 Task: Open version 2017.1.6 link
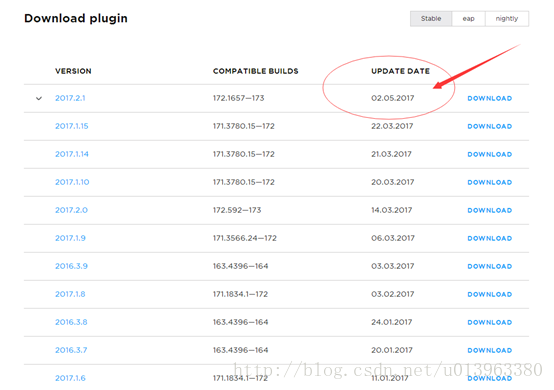70,378
